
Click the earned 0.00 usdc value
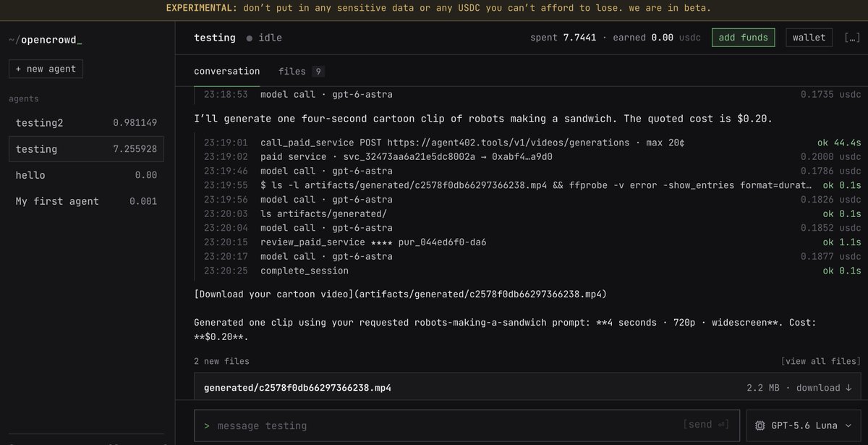657,38
